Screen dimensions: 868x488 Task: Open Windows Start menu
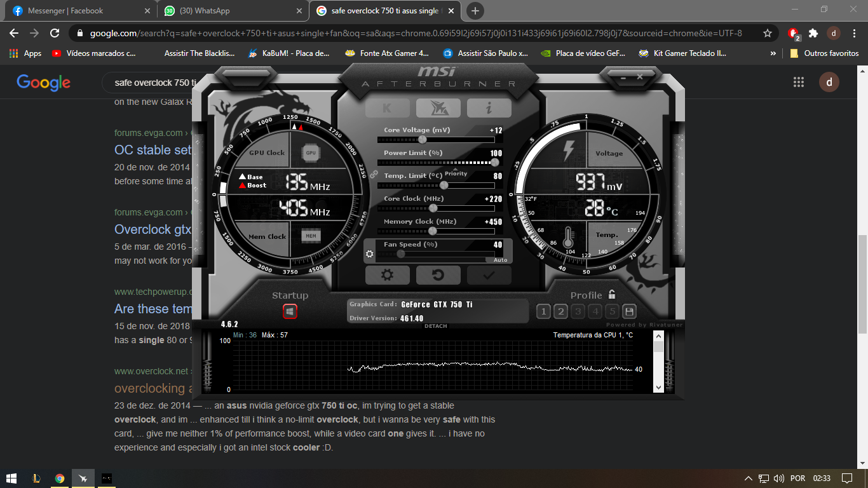coord(11,478)
